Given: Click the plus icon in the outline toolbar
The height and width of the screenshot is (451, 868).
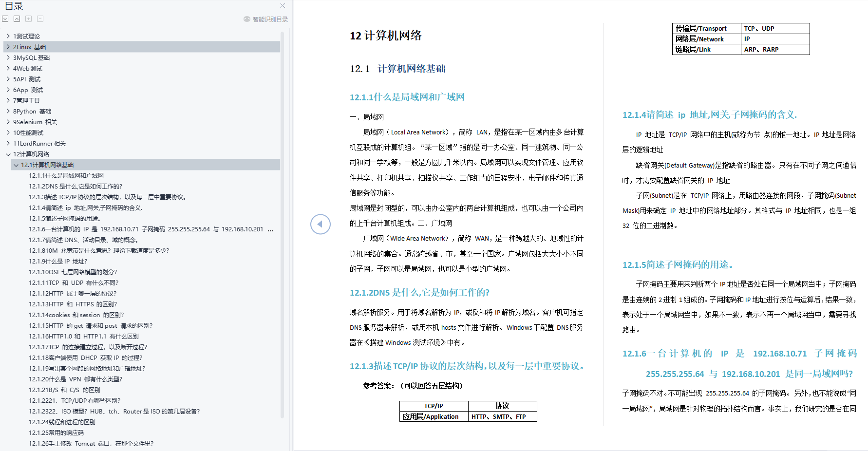Looking at the screenshot, I should 28,19.
